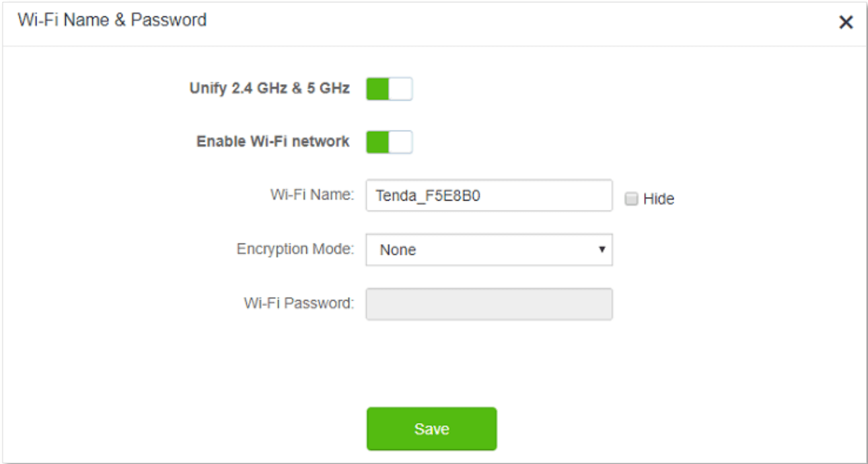
Task: Open the Encryption Mode dropdown
Action: tap(489, 250)
